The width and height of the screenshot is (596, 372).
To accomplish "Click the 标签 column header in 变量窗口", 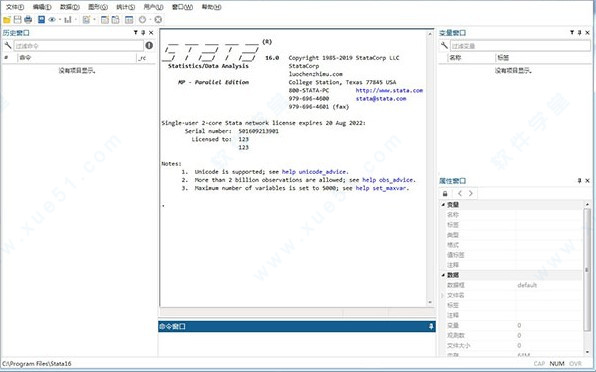I will point(543,58).
